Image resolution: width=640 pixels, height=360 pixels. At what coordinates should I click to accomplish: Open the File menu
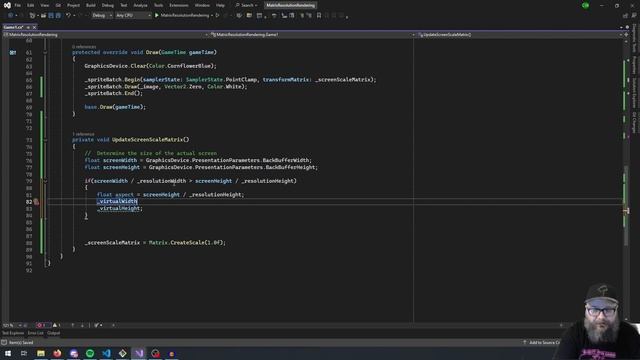click(18, 5)
